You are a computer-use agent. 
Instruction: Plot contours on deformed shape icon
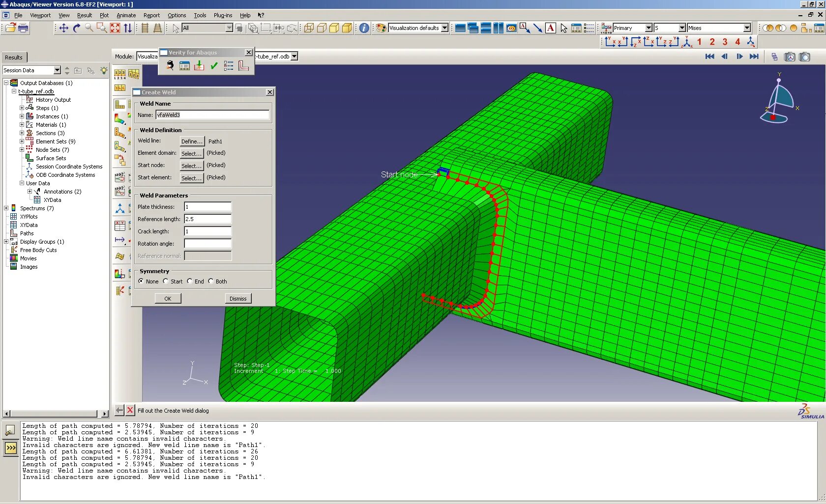(120, 118)
